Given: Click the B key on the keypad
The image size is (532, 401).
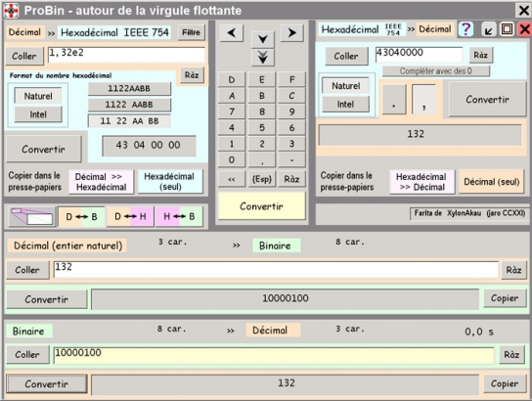Looking at the screenshot, I should [262, 96].
